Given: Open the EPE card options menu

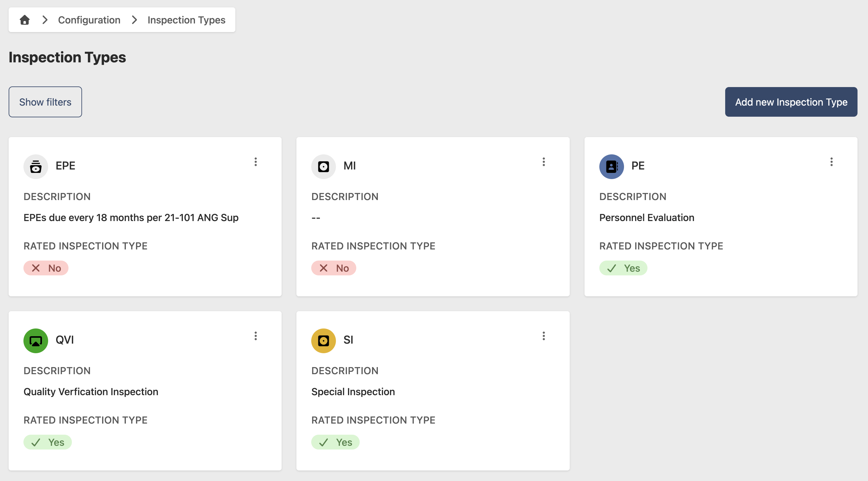Looking at the screenshot, I should tap(256, 162).
